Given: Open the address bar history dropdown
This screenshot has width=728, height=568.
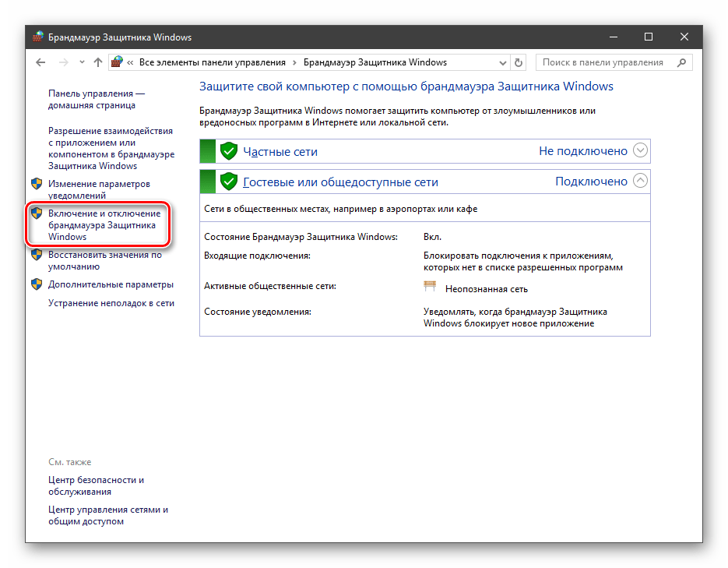Looking at the screenshot, I should click(x=501, y=62).
